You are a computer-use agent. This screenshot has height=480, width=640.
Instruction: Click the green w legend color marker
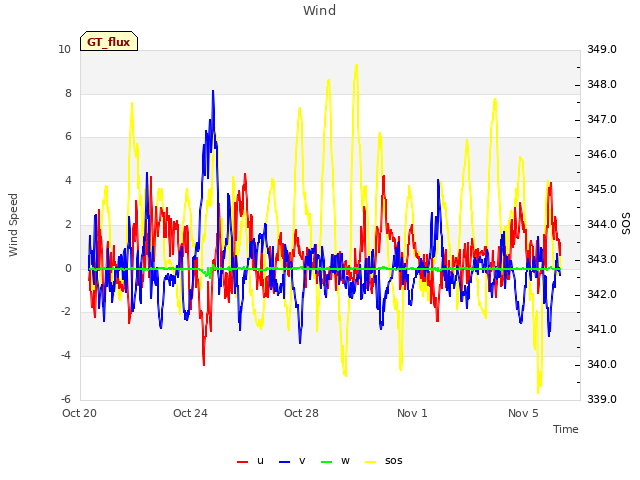pos(327,462)
